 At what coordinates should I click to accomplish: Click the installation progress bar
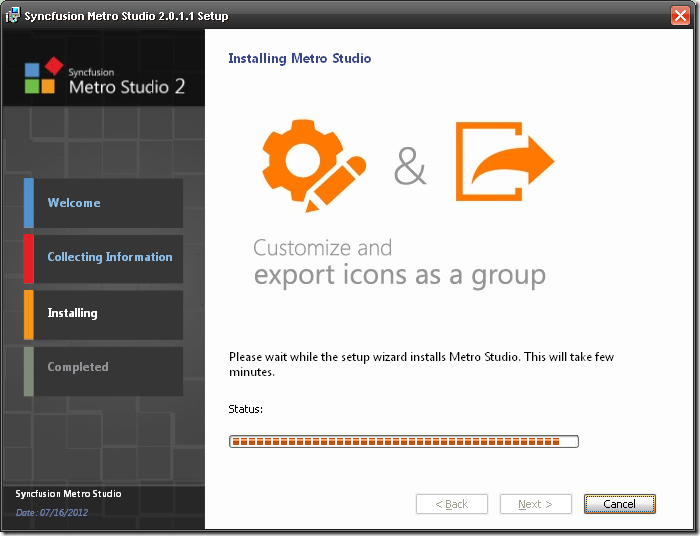[404, 441]
